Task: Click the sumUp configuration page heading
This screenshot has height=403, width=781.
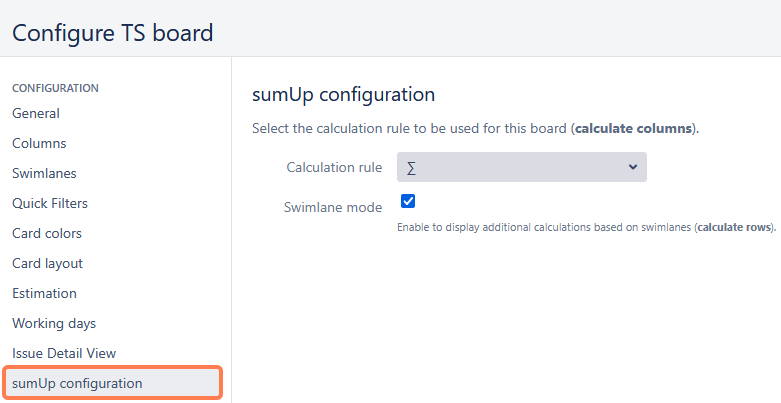Action: (x=343, y=95)
